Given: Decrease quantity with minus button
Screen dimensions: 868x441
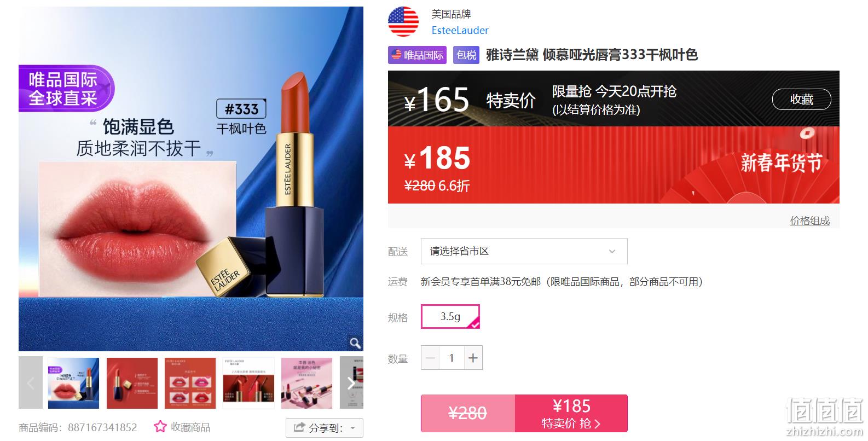Looking at the screenshot, I should point(430,358).
